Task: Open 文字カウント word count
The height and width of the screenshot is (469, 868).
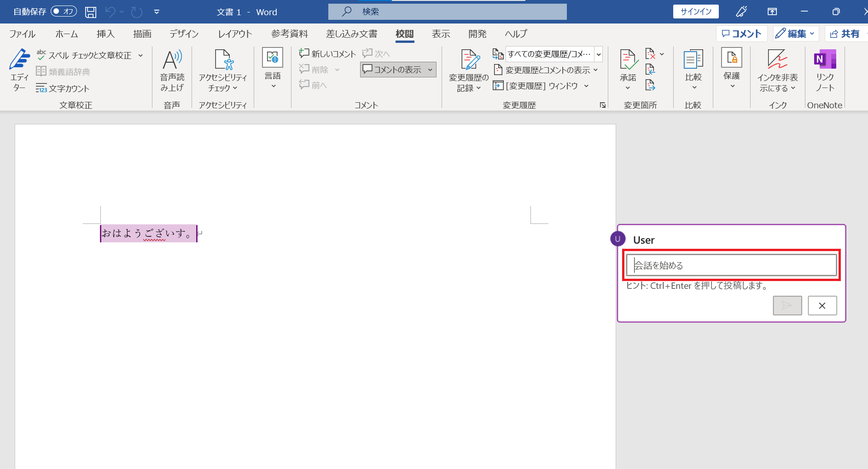Action: point(63,88)
